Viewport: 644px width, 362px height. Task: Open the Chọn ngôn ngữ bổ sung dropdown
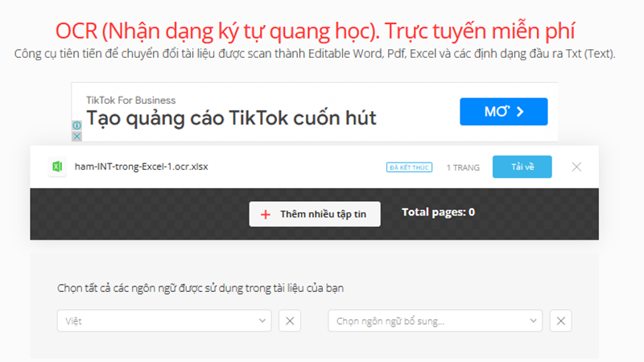coord(427,321)
